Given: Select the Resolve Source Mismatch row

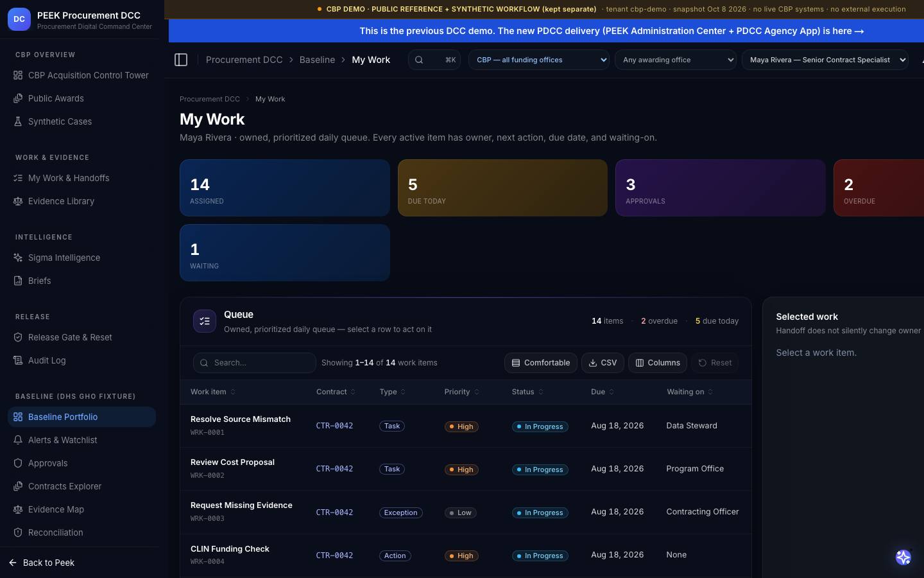Looking at the screenshot, I should [x=466, y=426].
